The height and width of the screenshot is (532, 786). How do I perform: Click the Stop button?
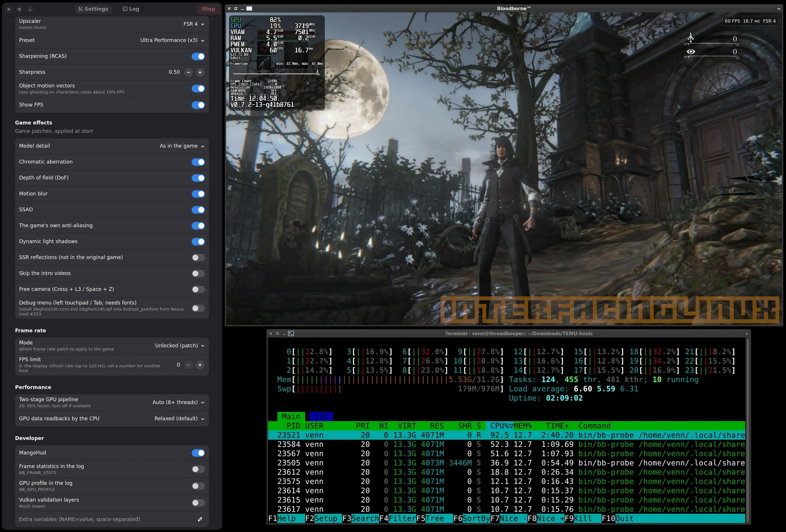pos(208,9)
